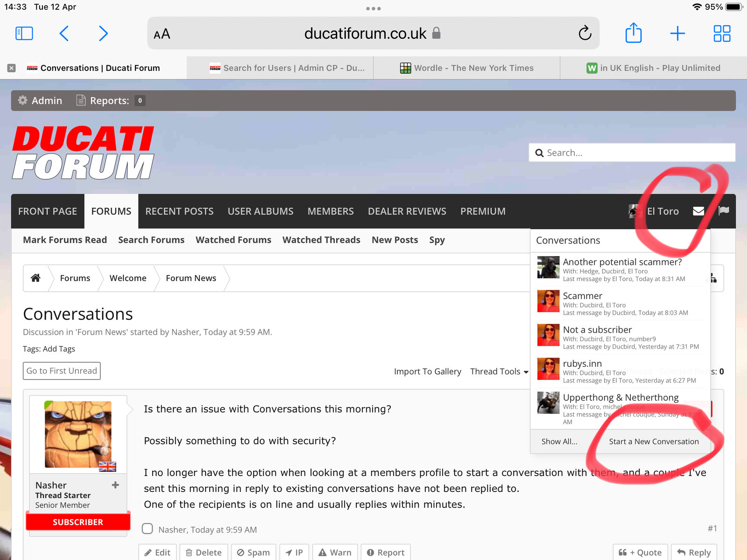Click the Delete post button
747x560 pixels.
click(204, 553)
